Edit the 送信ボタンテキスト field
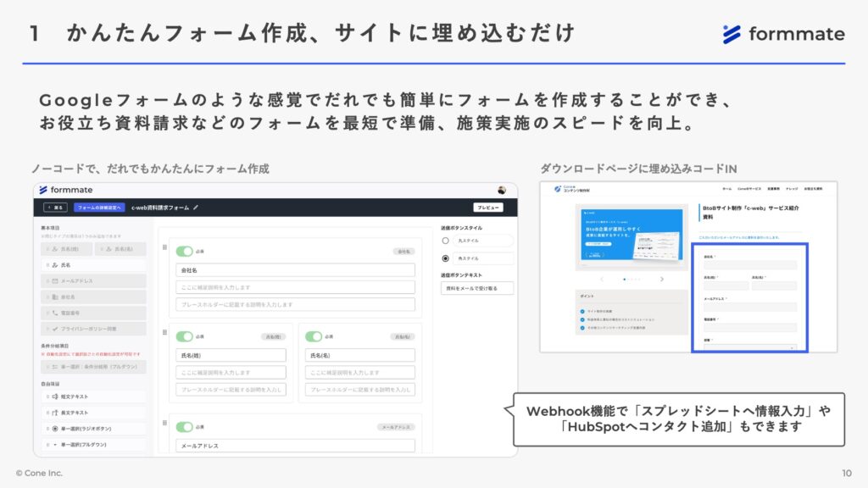The height and width of the screenshot is (488, 868). tap(477, 288)
